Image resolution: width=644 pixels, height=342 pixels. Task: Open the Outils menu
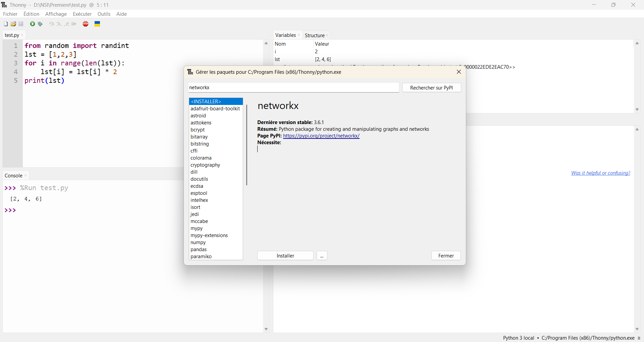(104, 14)
